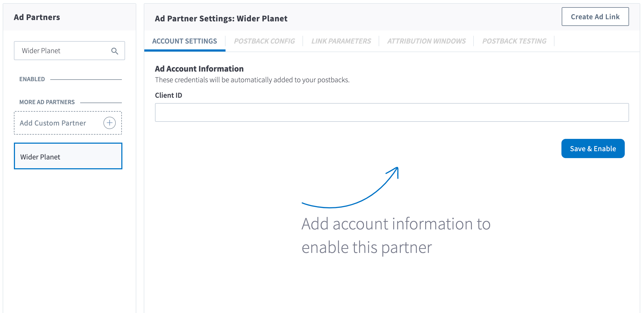Click into the Client ID field
Screen dimensions: 644x313
click(x=392, y=112)
